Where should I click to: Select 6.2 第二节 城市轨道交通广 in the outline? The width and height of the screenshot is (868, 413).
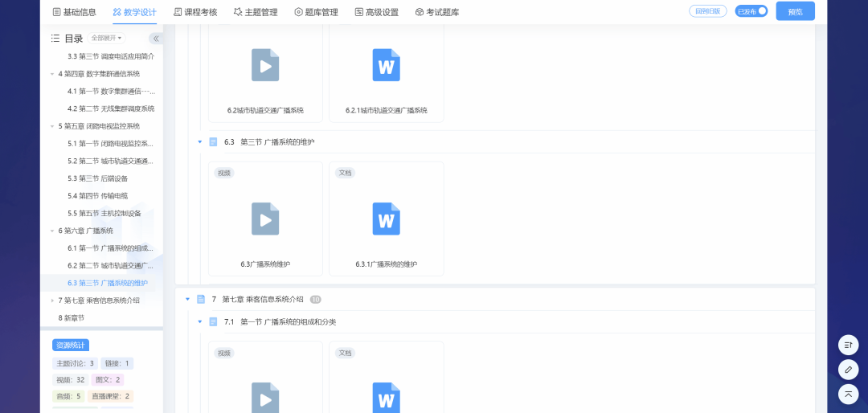111,266
